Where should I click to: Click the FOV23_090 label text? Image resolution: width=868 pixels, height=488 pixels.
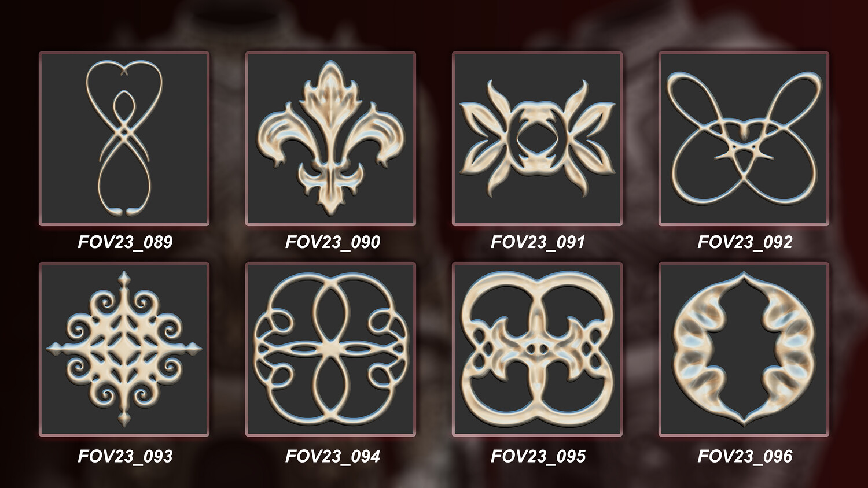(x=332, y=242)
